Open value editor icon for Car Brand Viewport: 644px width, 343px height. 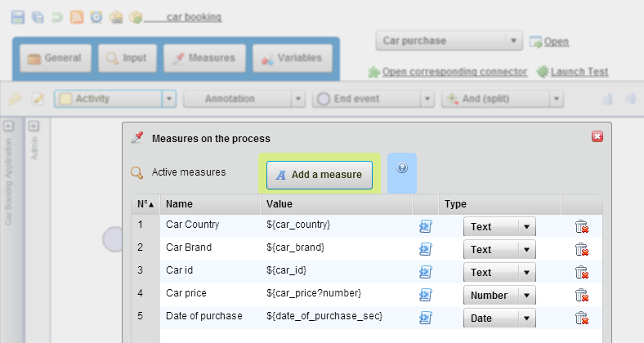point(425,249)
